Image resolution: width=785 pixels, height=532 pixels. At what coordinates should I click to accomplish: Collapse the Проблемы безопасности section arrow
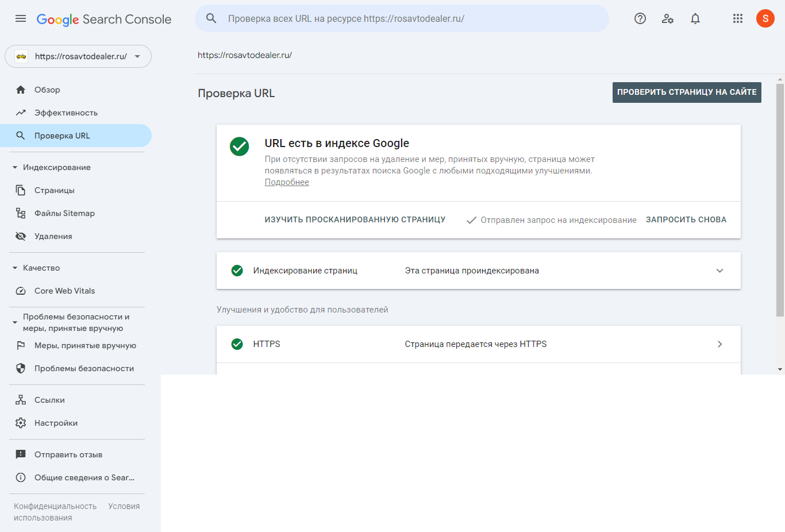(x=15, y=322)
